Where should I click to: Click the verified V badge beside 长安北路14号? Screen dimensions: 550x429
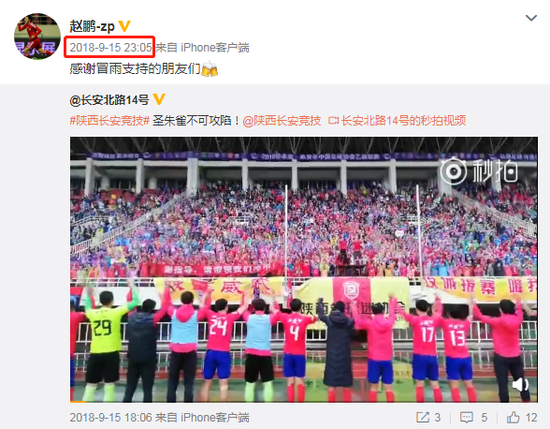(159, 99)
